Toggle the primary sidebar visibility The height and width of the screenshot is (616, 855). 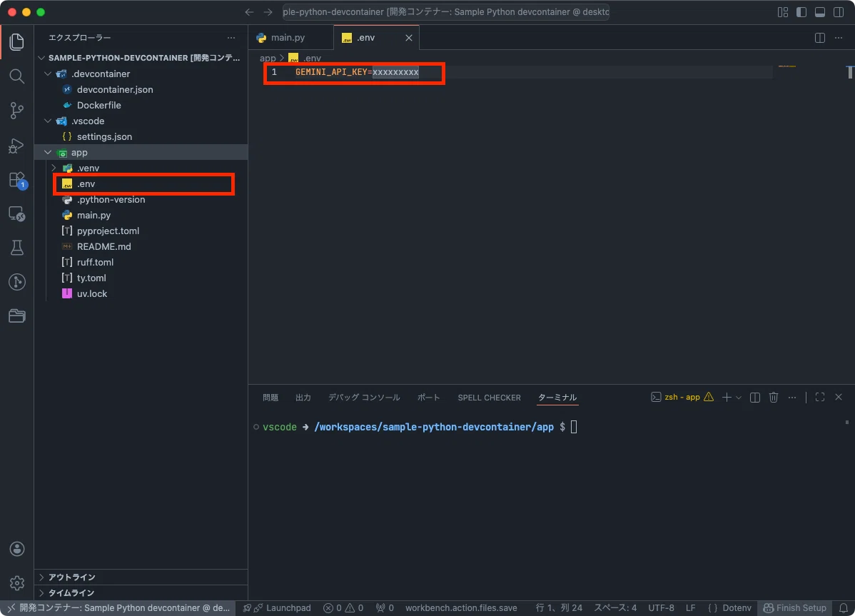[x=801, y=12]
